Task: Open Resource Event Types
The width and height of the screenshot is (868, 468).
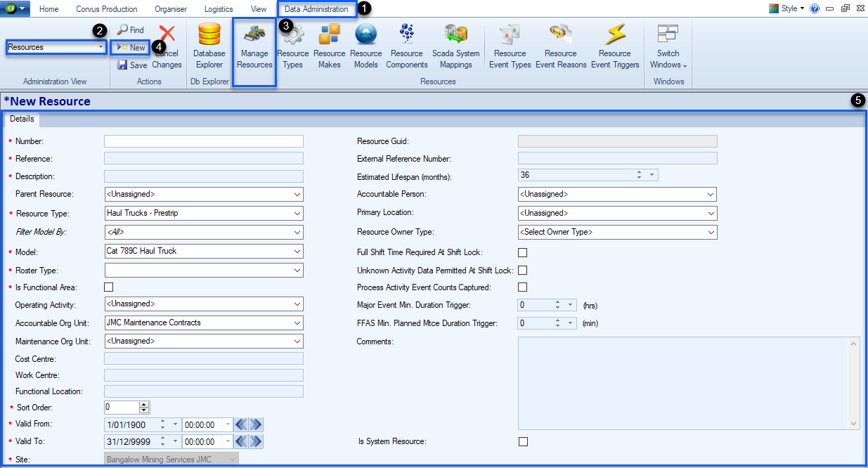Action: coord(510,46)
